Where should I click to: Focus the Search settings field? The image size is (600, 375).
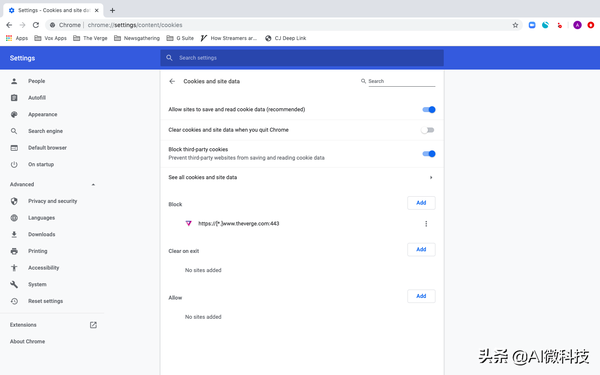coord(302,58)
